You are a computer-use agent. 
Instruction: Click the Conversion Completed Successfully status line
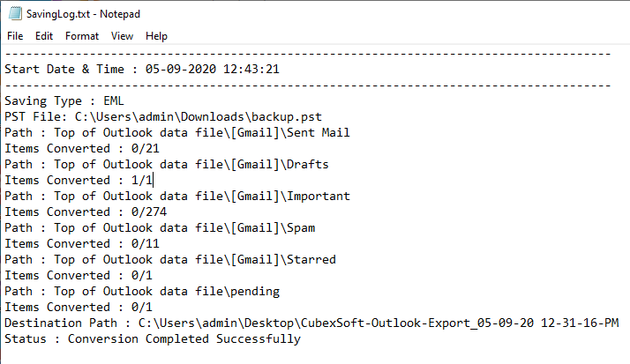click(x=153, y=338)
